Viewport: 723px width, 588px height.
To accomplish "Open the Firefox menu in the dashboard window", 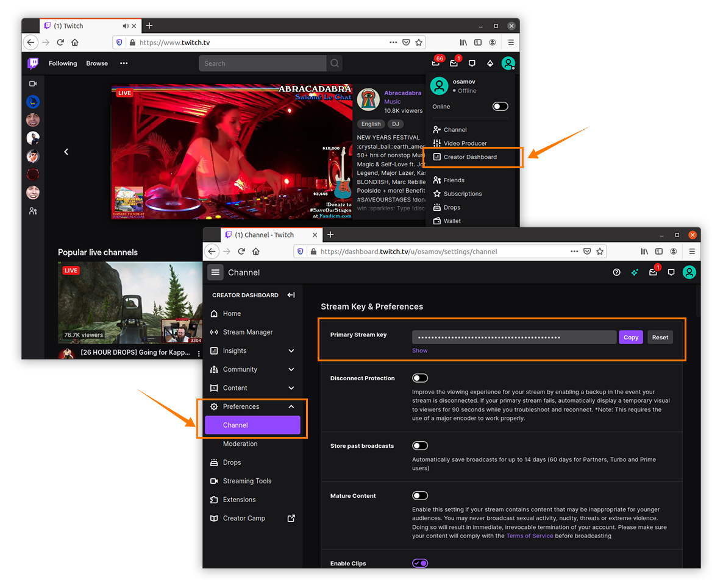I will coord(692,251).
